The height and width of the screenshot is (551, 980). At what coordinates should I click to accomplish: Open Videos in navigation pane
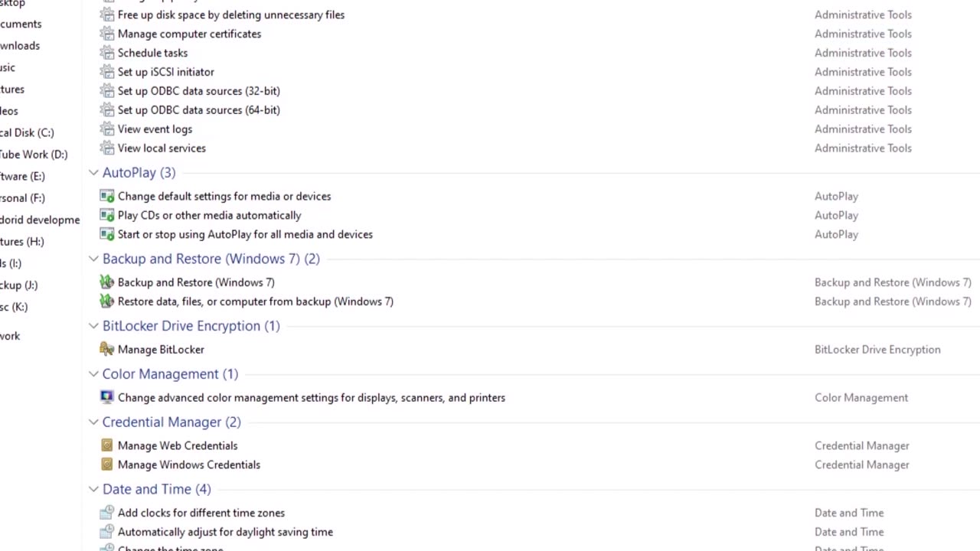point(9,111)
